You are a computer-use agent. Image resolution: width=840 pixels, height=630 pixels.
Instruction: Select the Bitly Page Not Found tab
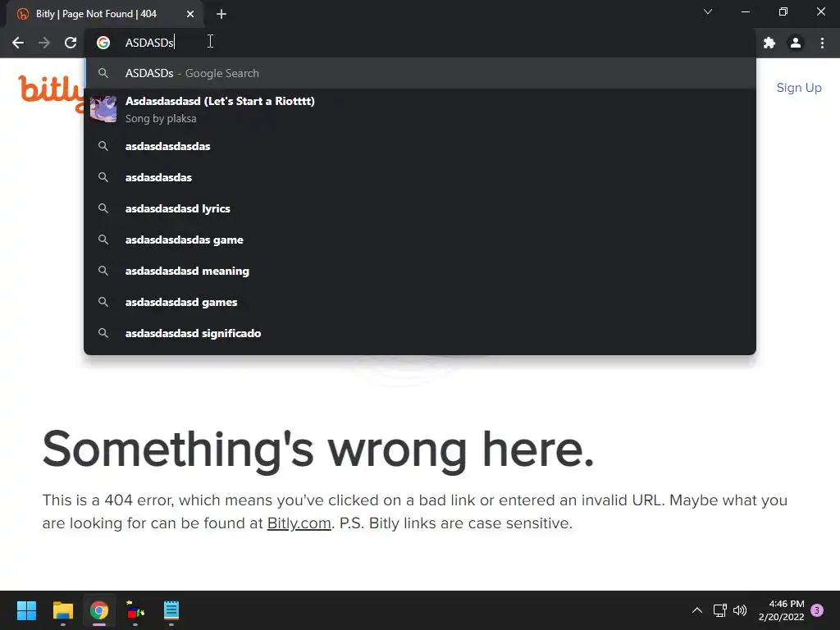(104, 14)
